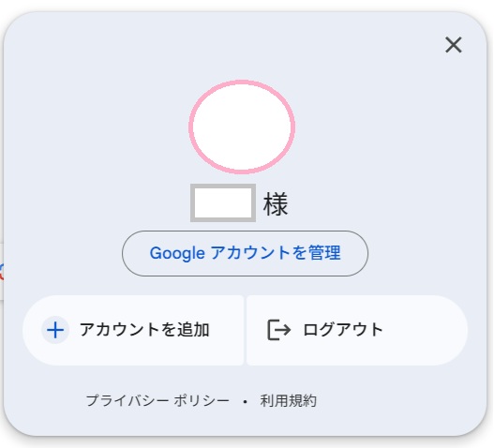Close the account popup with the X
Screen dimensions: 494x448
454,45
